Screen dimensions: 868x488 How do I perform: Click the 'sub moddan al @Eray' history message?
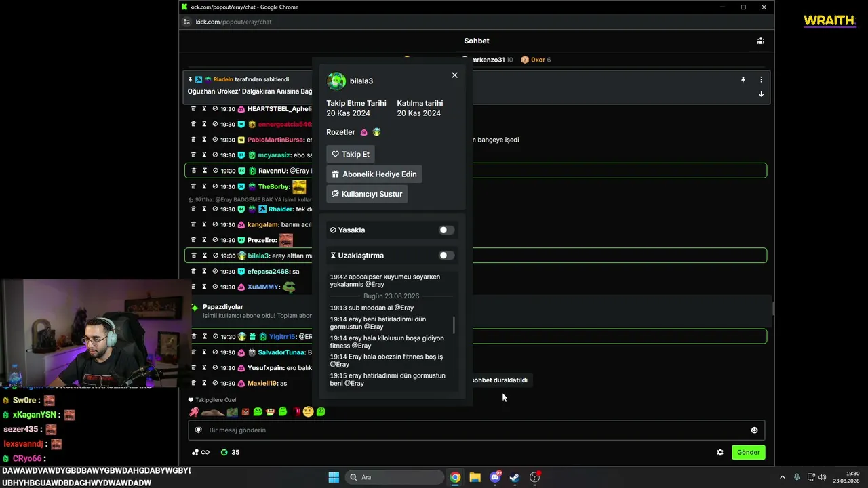coord(372,308)
